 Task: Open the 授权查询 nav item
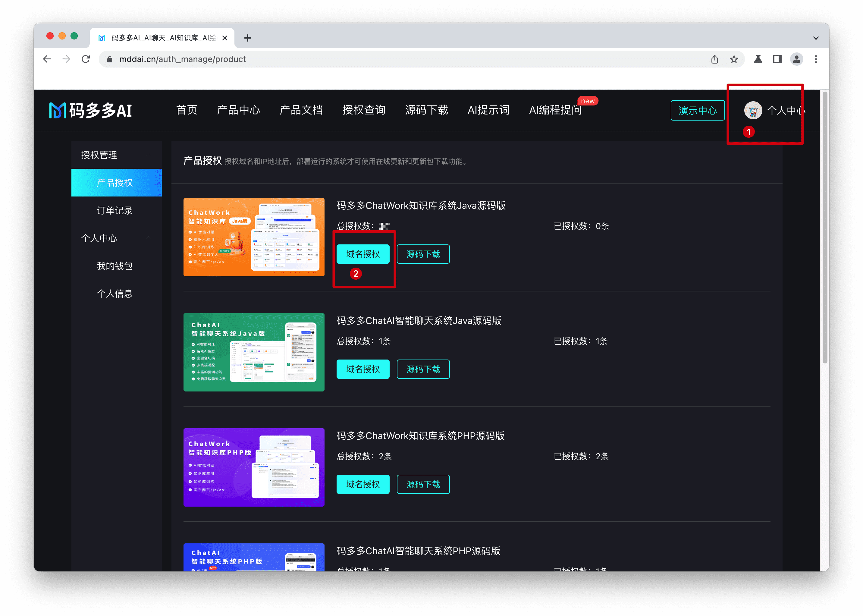[x=364, y=110]
